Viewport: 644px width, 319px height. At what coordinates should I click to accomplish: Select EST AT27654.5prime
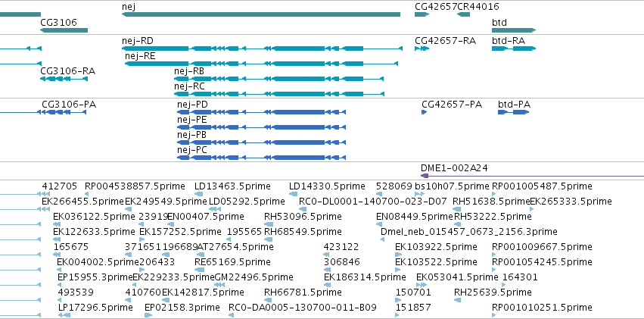[x=235, y=247]
